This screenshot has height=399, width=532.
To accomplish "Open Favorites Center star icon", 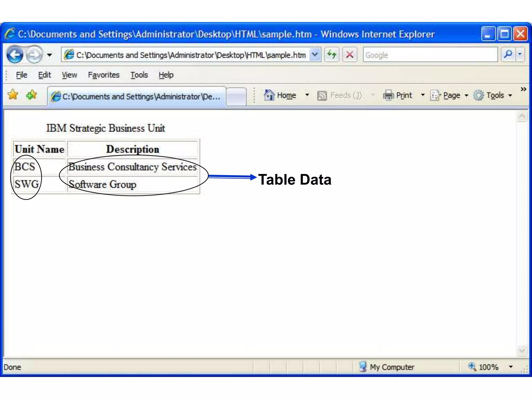I will click(13, 95).
